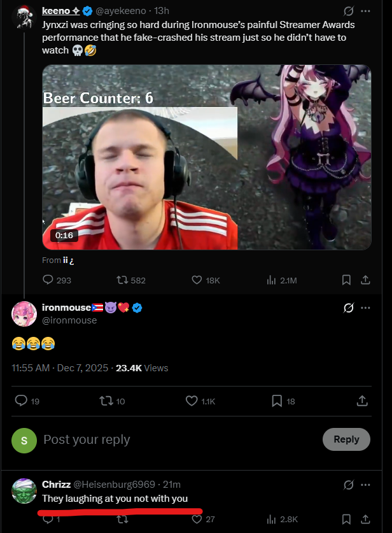Share keeno's tweet
This screenshot has height=533, width=392.
point(365,280)
